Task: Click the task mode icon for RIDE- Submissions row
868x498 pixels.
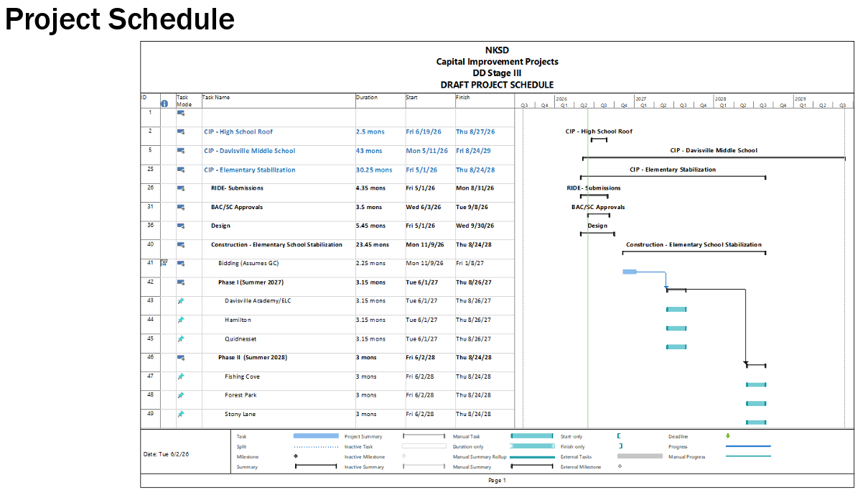Action: click(181, 188)
